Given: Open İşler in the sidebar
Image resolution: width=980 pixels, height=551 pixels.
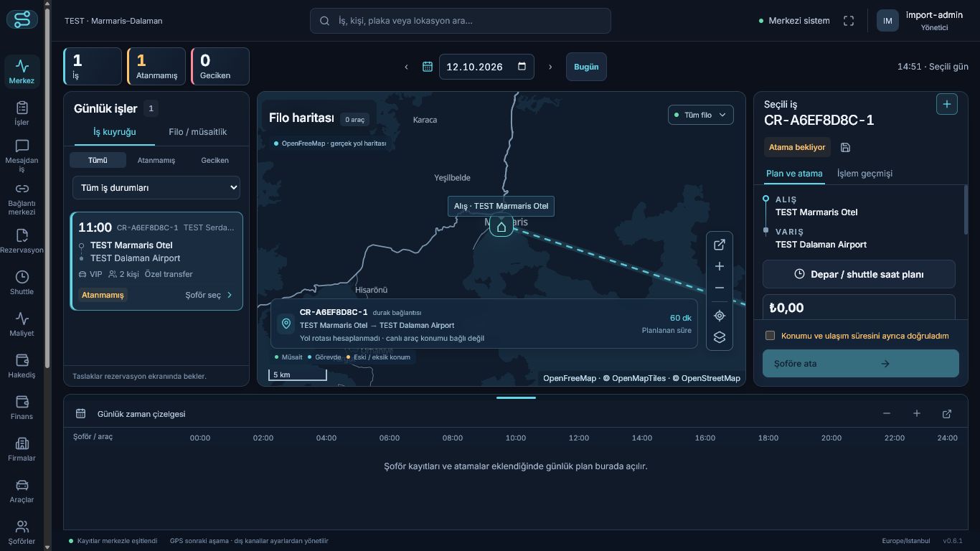Looking at the screenshot, I should click(x=22, y=113).
